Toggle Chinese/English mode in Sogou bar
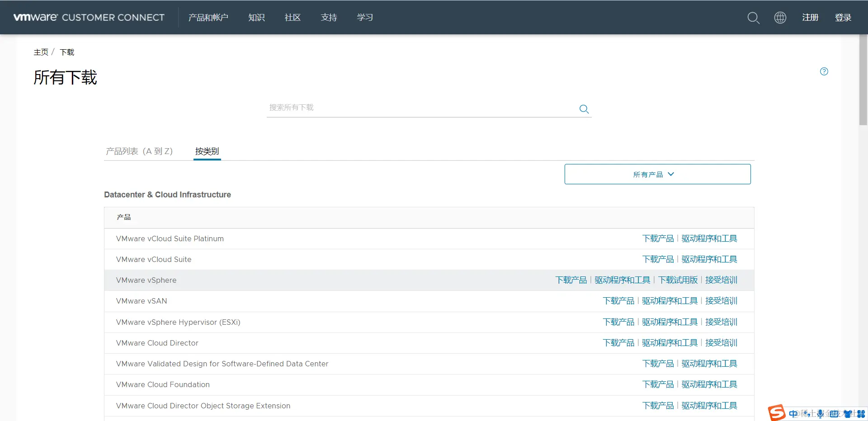 (793, 414)
